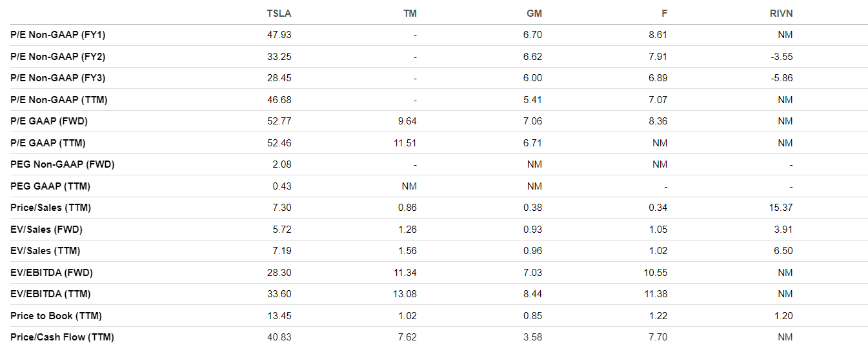Click the P/E Non-GAAP (FY1) row label
This screenshot has width=868, height=363.
click(57, 35)
